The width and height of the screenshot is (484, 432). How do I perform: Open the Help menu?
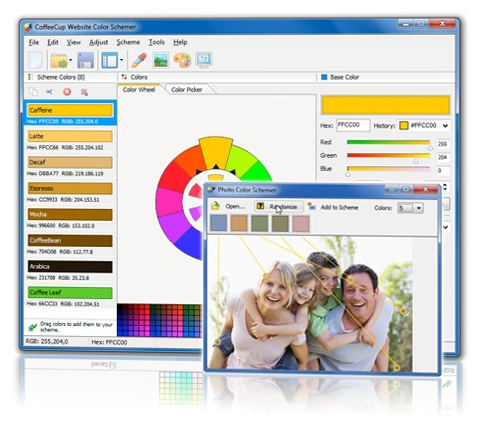180,42
